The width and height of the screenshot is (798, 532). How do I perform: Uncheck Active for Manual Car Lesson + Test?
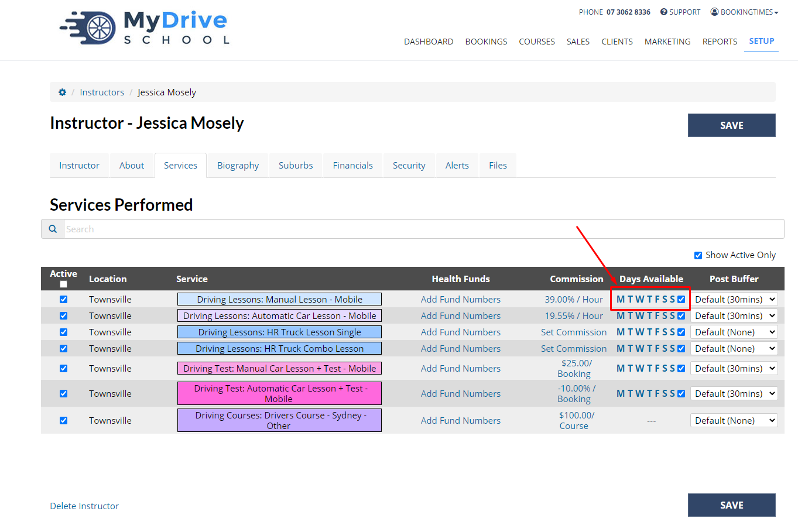pyautogui.click(x=63, y=368)
